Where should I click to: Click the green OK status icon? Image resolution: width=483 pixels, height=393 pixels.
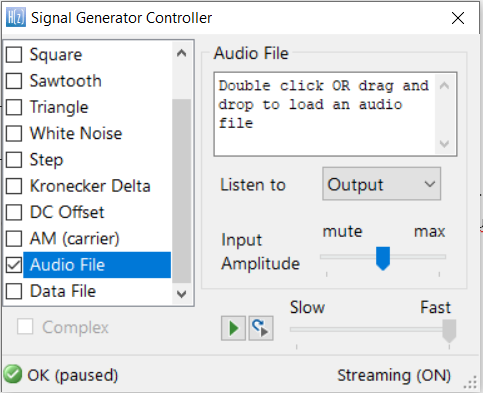pos(13,374)
